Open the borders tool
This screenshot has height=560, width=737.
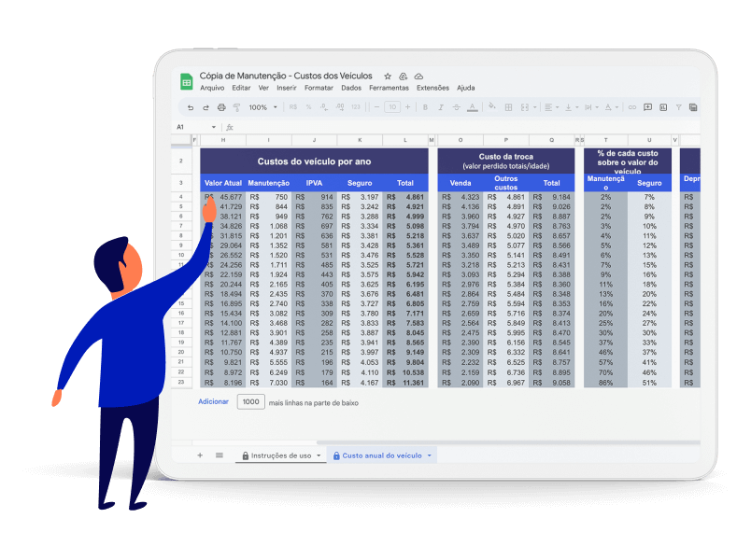(x=508, y=107)
